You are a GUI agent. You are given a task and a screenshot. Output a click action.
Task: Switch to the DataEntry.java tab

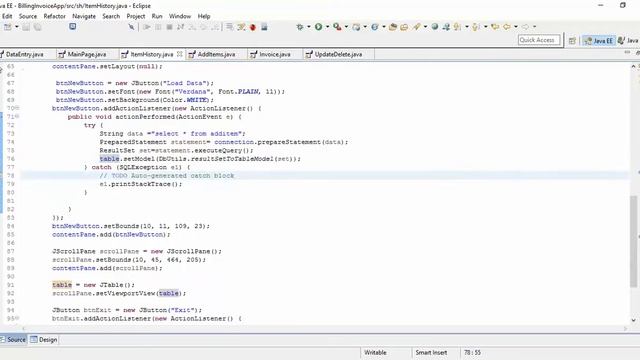24,54
